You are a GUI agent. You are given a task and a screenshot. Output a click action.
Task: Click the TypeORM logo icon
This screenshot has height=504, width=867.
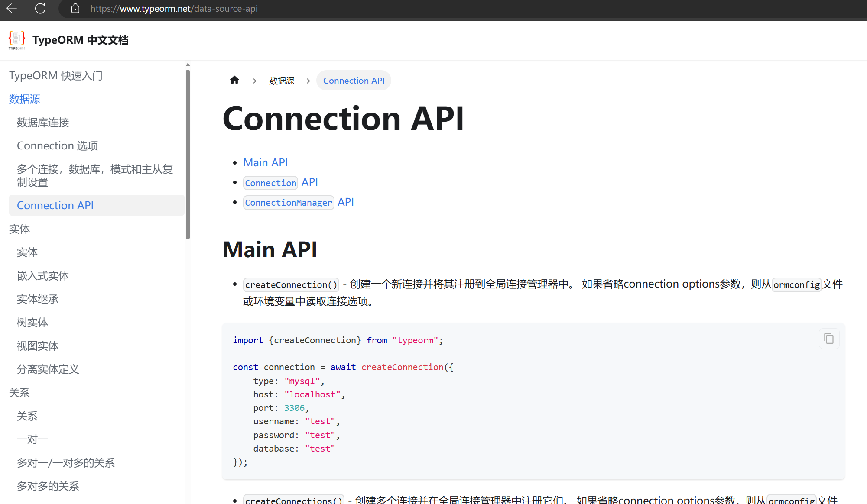17,40
